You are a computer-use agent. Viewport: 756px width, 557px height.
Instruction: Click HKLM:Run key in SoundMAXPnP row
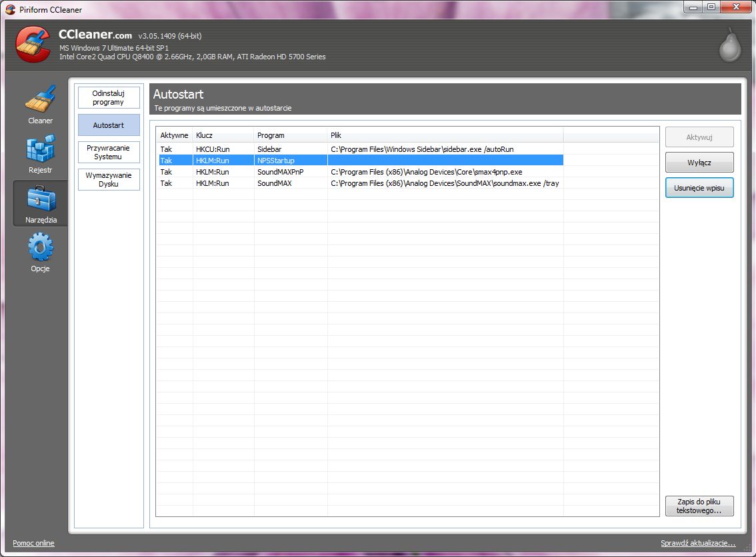pyautogui.click(x=213, y=172)
